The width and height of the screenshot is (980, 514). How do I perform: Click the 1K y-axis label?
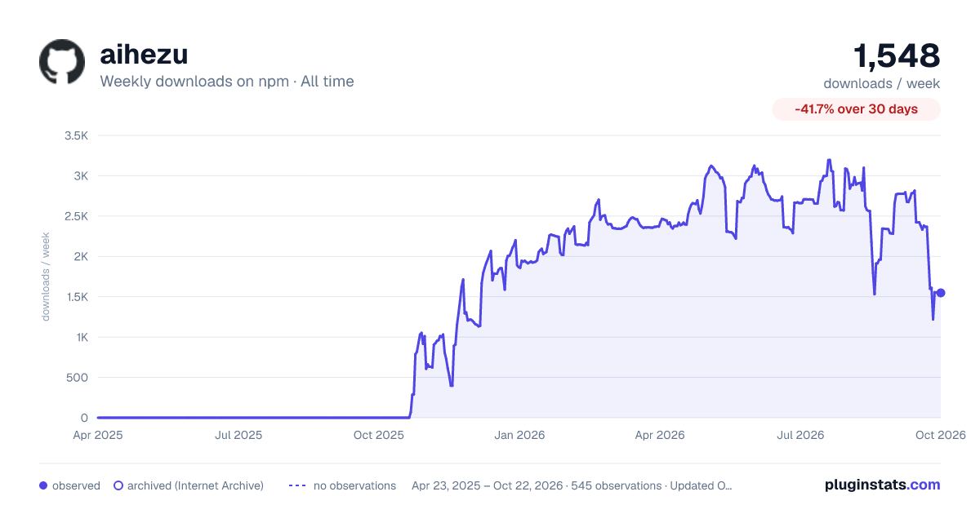(81, 337)
